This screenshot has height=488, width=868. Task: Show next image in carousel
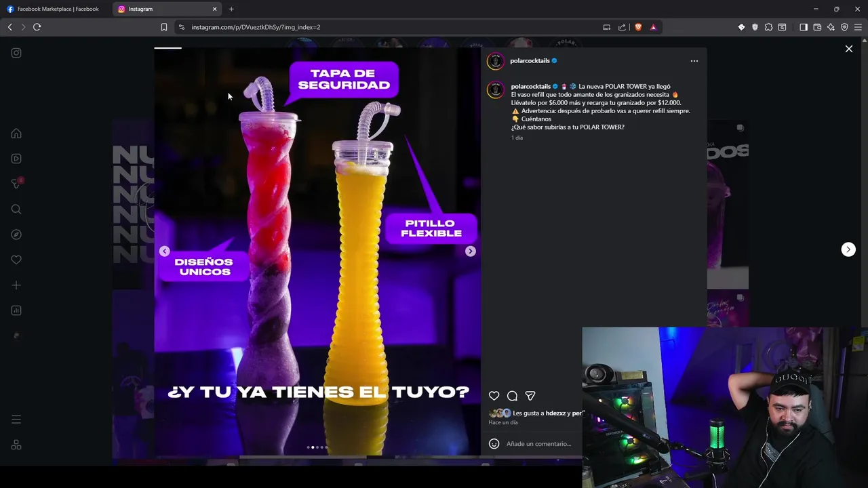pyautogui.click(x=470, y=251)
